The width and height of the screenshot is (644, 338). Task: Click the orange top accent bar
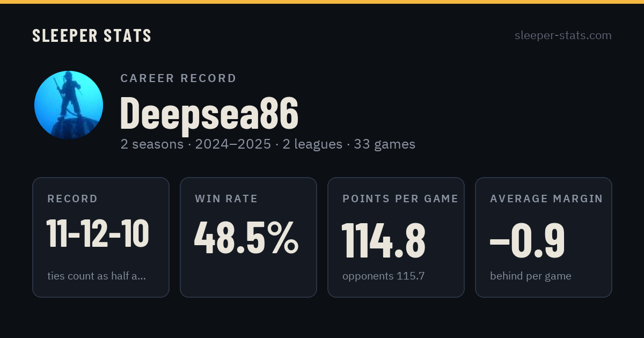(322, 2)
